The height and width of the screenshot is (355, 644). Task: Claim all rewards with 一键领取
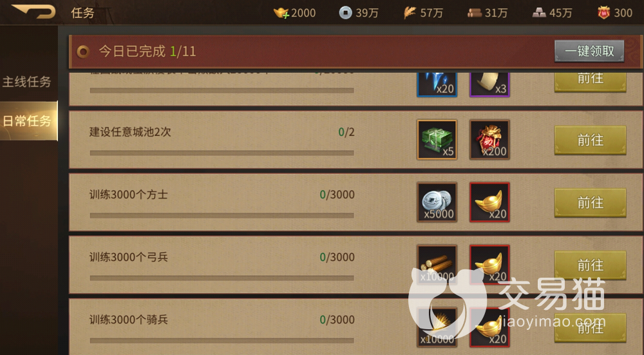tap(589, 52)
